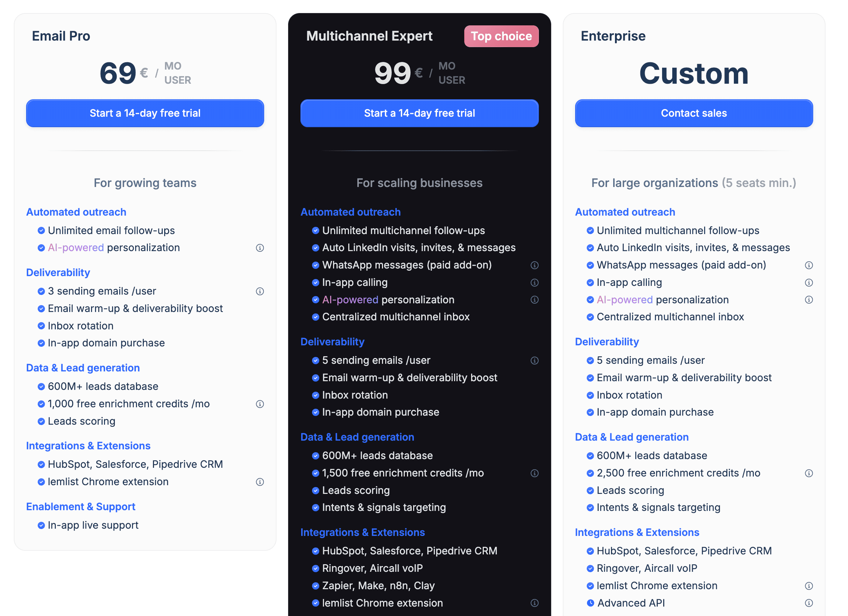Show info for Enterprise 2,500 free enrichment credits
848x616 pixels.
tap(809, 473)
